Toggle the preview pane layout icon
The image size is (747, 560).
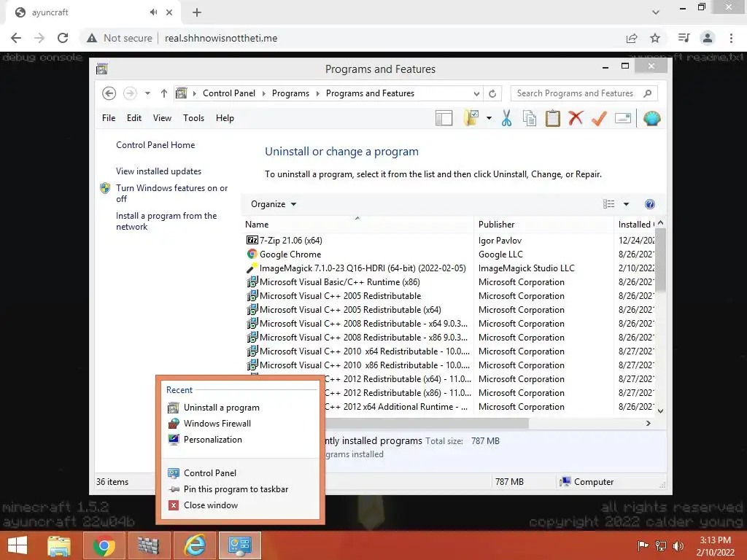tap(444, 118)
